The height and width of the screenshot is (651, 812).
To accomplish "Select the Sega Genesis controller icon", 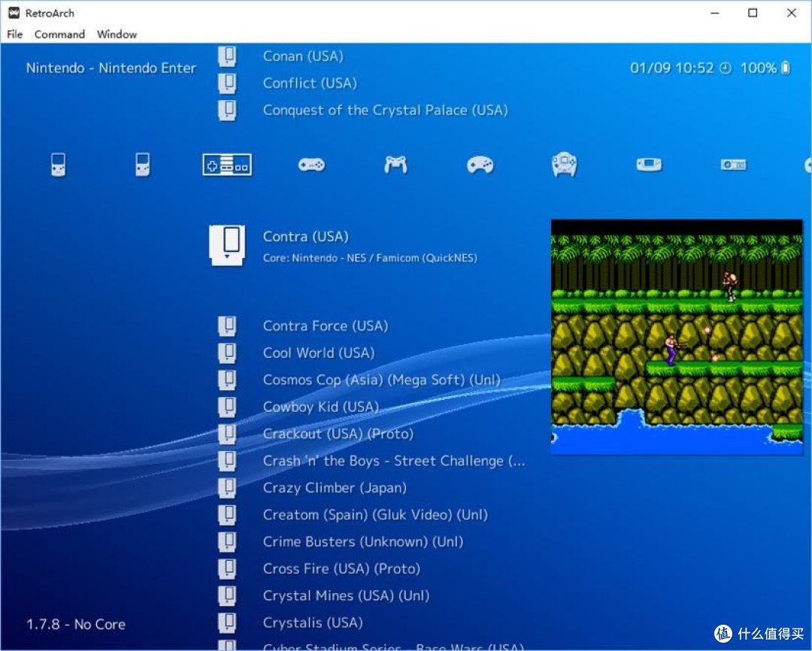I will pyautogui.click(x=480, y=165).
